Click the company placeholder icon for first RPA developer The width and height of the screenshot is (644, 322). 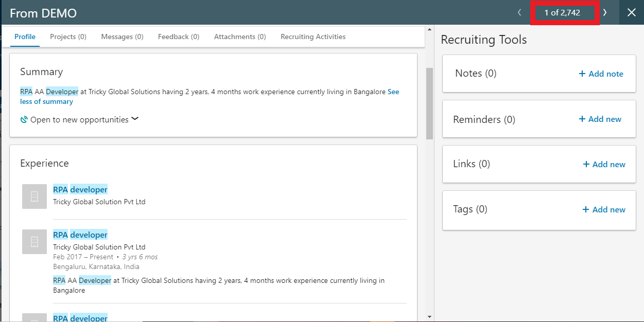34,196
